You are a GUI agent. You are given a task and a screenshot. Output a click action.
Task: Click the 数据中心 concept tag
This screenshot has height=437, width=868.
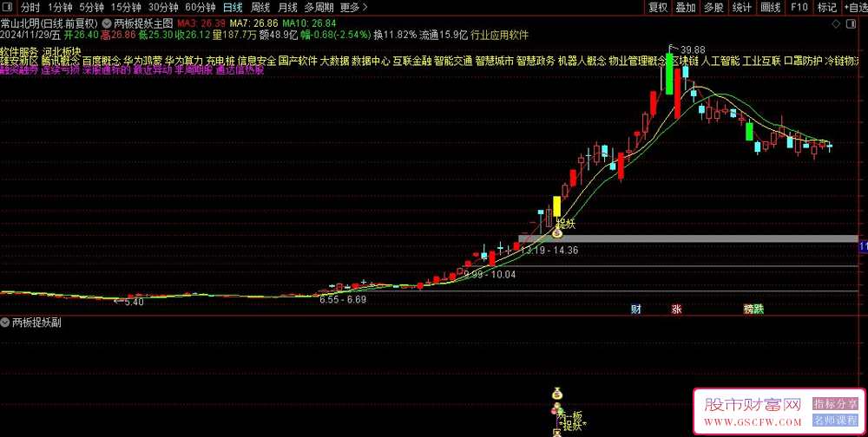coord(371,61)
